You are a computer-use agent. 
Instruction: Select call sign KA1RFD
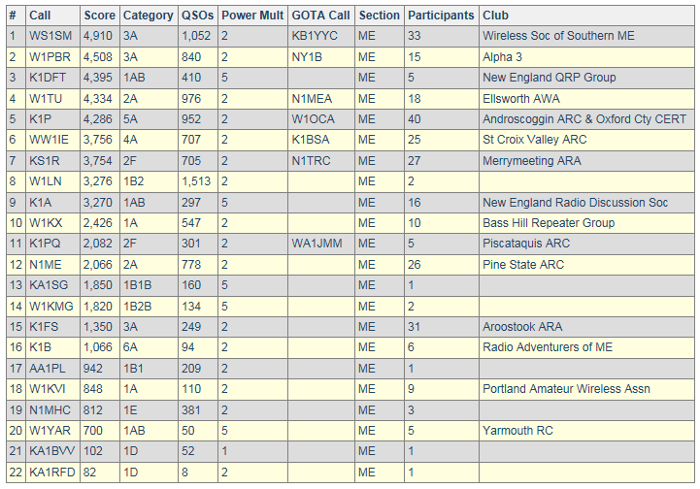52,472
